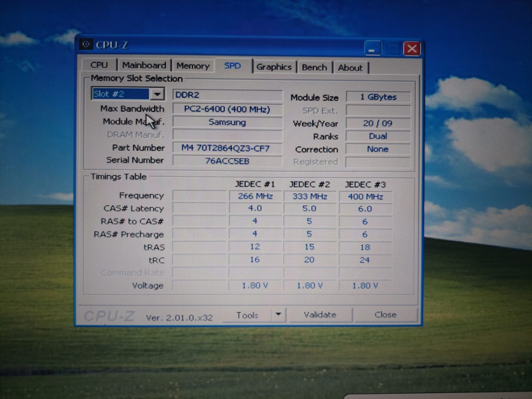Click the Validate button

tap(320, 315)
